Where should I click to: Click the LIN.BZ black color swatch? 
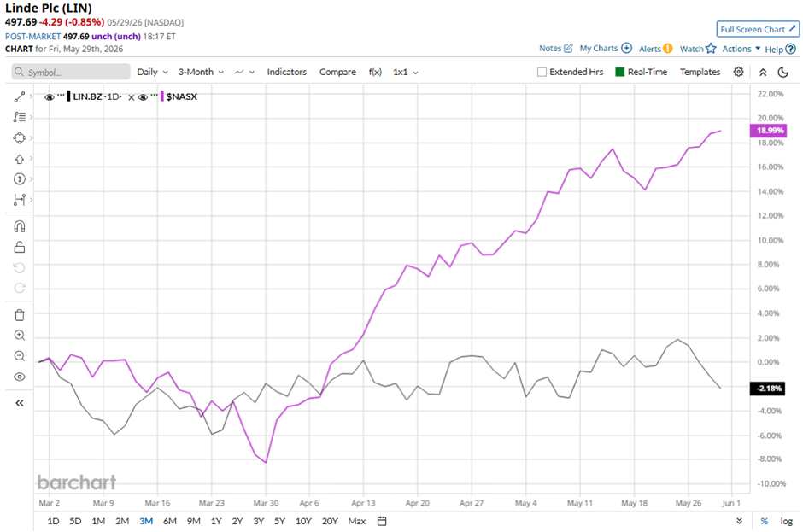68,96
